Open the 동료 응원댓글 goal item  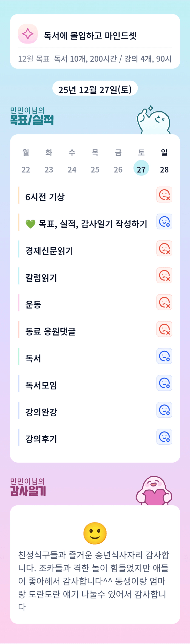pos(51,331)
